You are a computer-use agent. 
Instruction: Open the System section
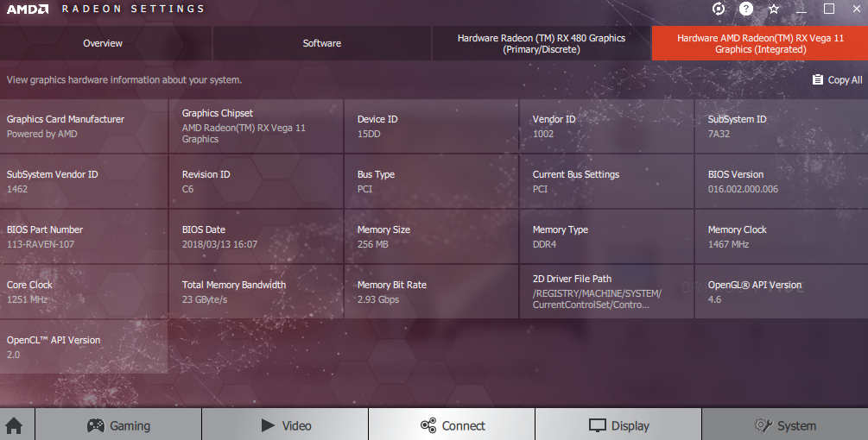[785, 425]
